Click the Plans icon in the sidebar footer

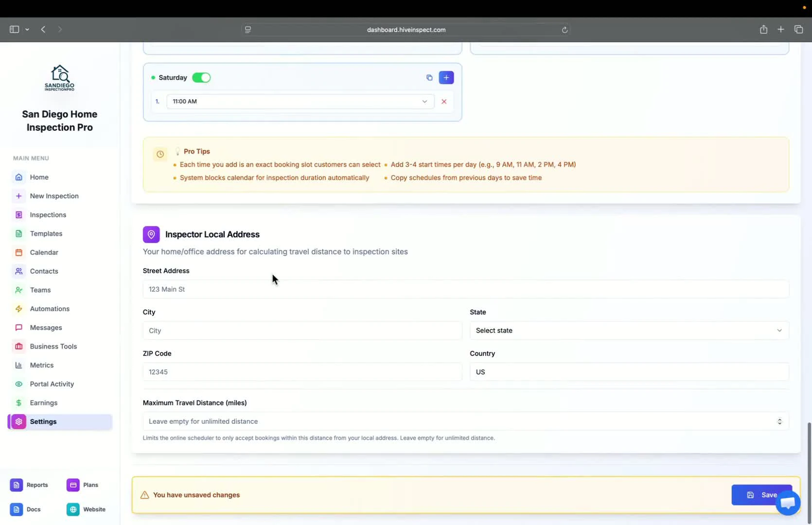coord(73,485)
